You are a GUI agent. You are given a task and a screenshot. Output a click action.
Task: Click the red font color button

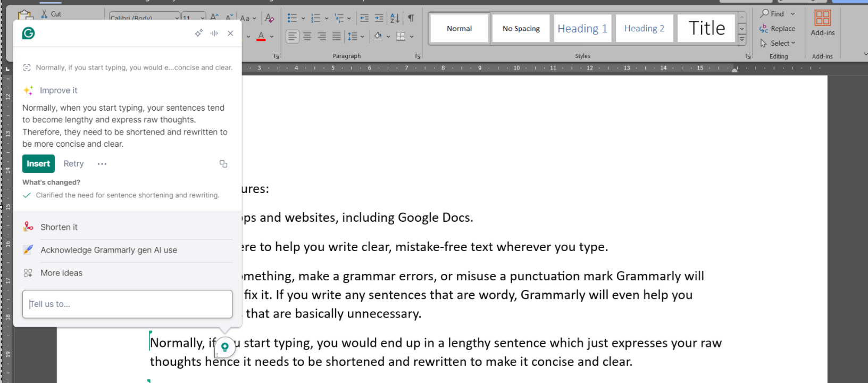click(x=261, y=37)
